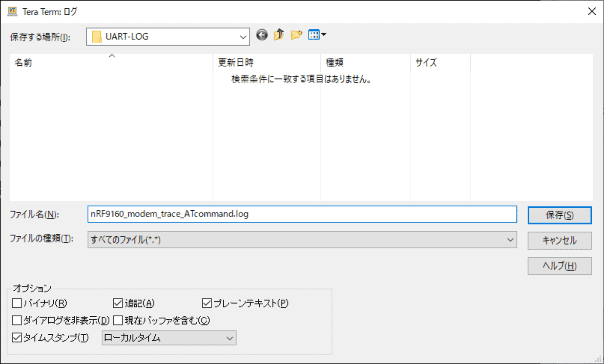Sort by 更新日時 column header

(x=236, y=63)
